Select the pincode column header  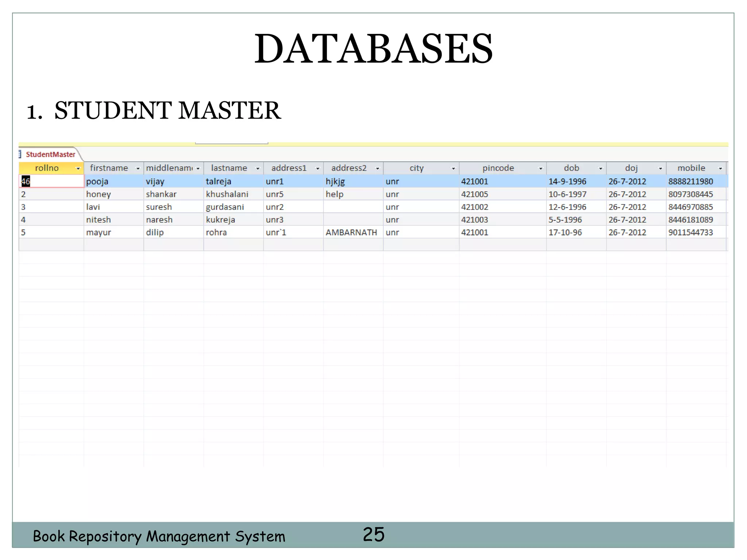tap(503, 168)
